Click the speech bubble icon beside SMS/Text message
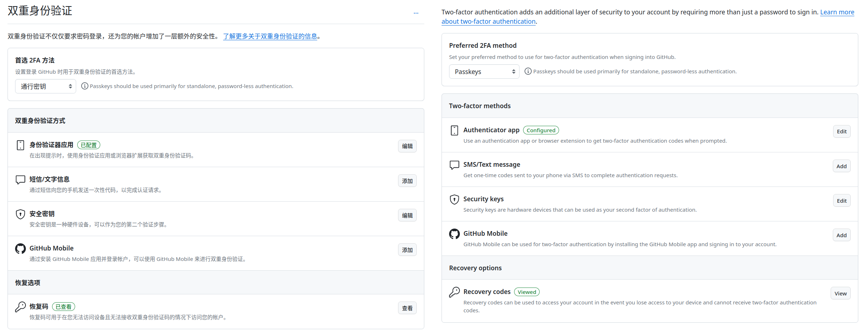The image size is (868, 331). (454, 165)
